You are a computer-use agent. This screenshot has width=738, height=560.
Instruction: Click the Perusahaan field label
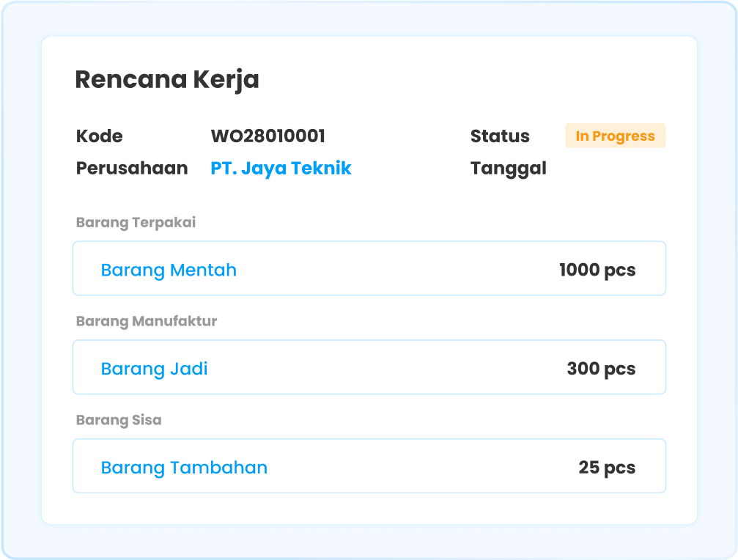pos(131,168)
